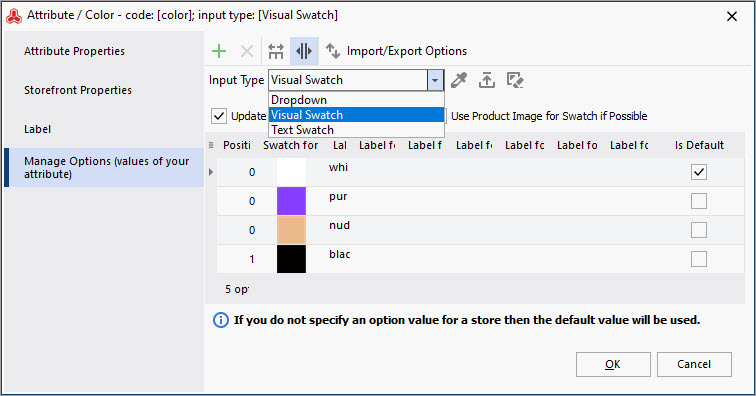The image size is (756, 396).
Task: Click the grid column chooser icon
Action: [x=211, y=145]
